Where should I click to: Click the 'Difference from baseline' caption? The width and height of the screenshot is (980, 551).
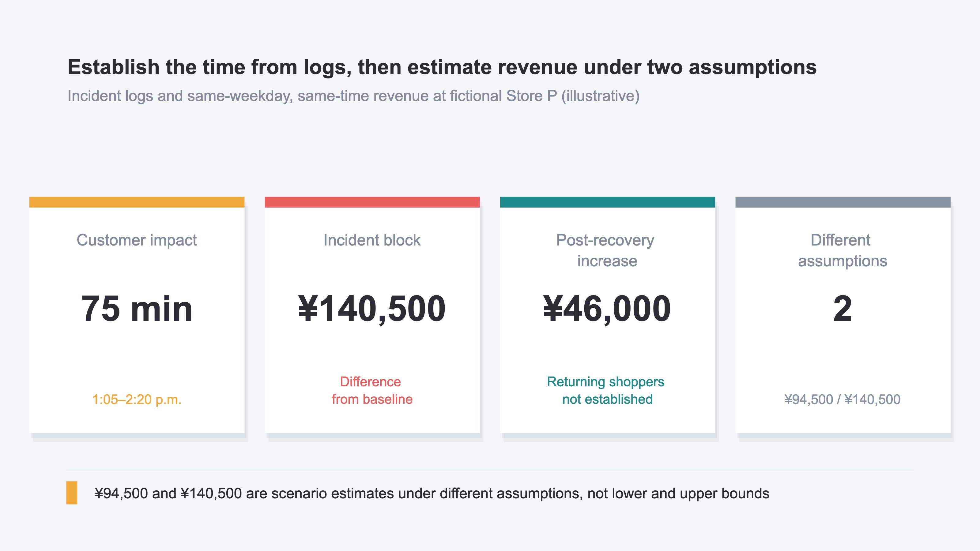click(x=372, y=391)
